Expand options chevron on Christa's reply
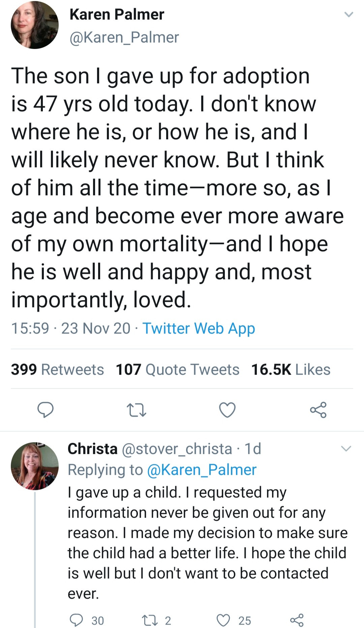 [x=346, y=449]
